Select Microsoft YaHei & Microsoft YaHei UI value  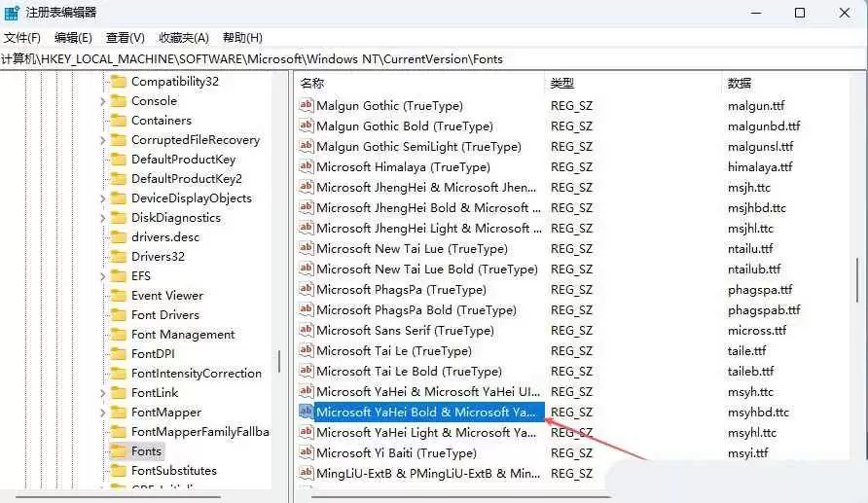point(428,392)
